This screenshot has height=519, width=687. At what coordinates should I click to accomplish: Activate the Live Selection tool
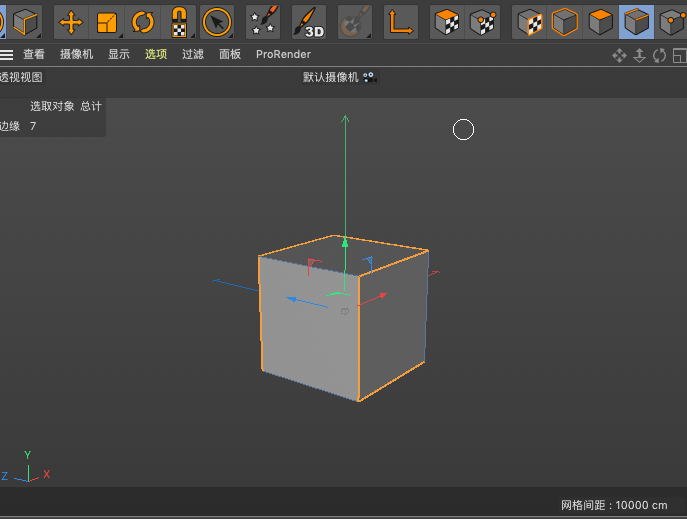tap(217, 22)
